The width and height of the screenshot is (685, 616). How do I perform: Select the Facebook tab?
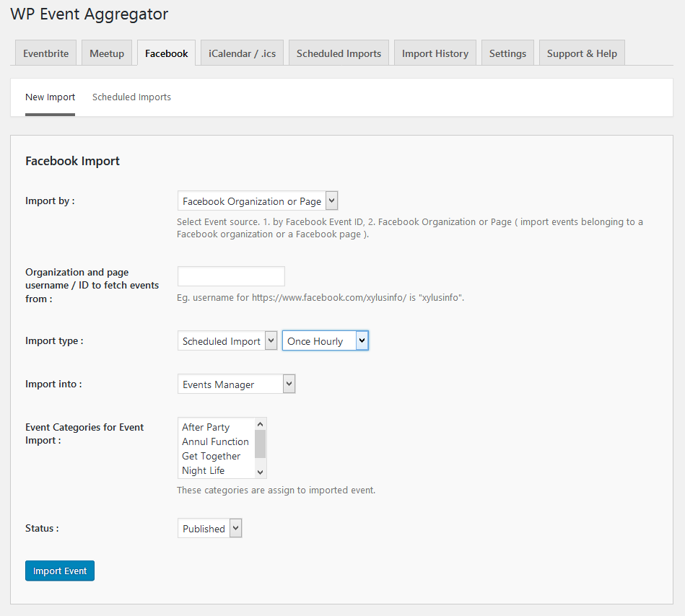click(x=167, y=53)
